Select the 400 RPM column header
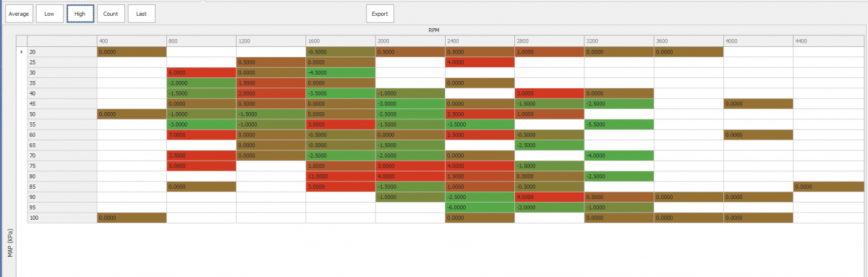868x277 pixels. 132,41
